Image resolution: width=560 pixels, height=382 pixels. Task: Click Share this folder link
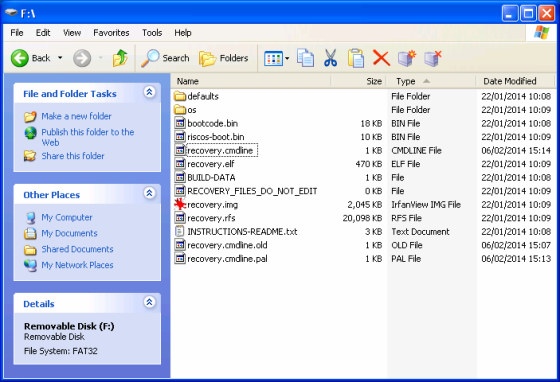click(x=73, y=156)
